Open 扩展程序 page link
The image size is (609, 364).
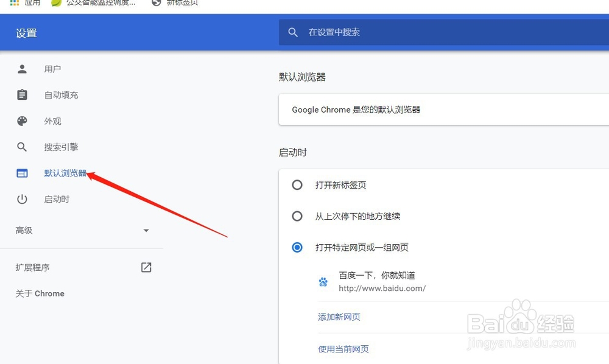pyautogui.click(x=33, y=267)
